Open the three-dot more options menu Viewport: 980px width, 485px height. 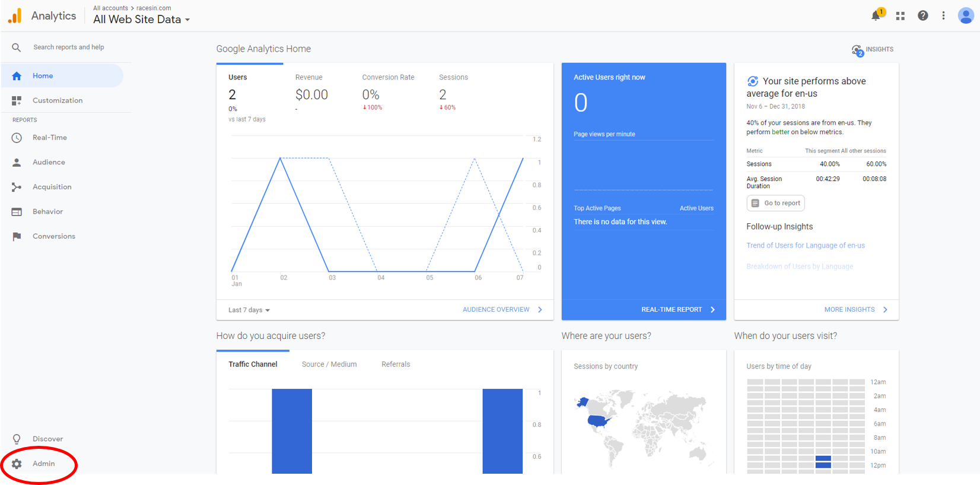[x=943, y=16]
